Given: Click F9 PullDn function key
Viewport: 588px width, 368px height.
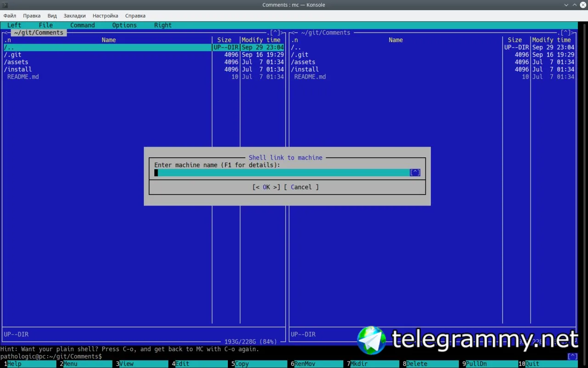Looking at the screenshot, I should click(x=489, y=364).
